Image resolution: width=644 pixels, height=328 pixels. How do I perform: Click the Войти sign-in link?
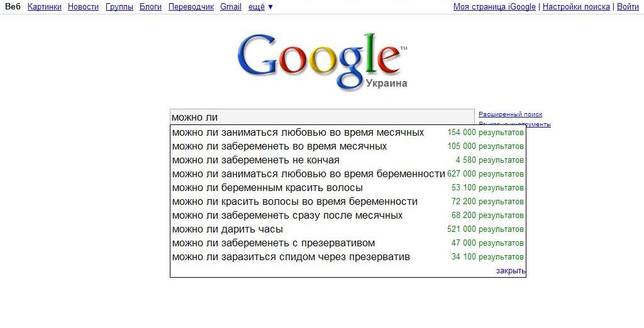[x=628, y=7]
